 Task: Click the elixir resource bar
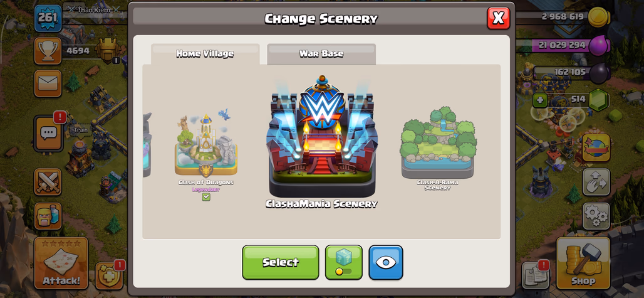[563, 45]
